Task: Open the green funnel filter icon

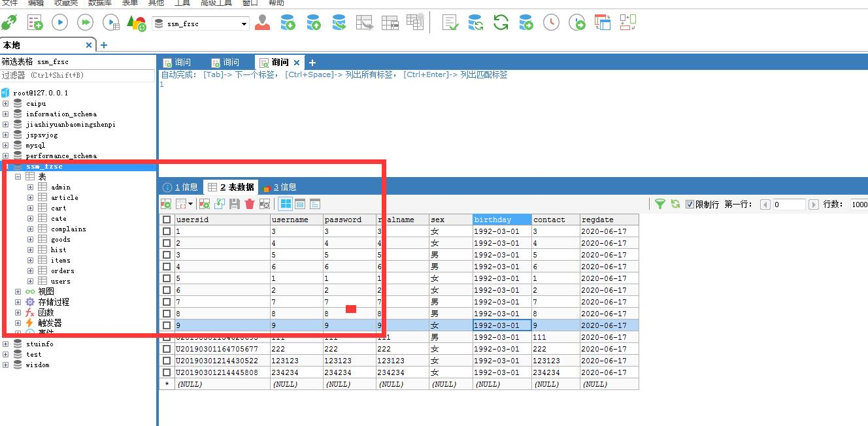Action: pyautogui.click(x=660, y=205)
